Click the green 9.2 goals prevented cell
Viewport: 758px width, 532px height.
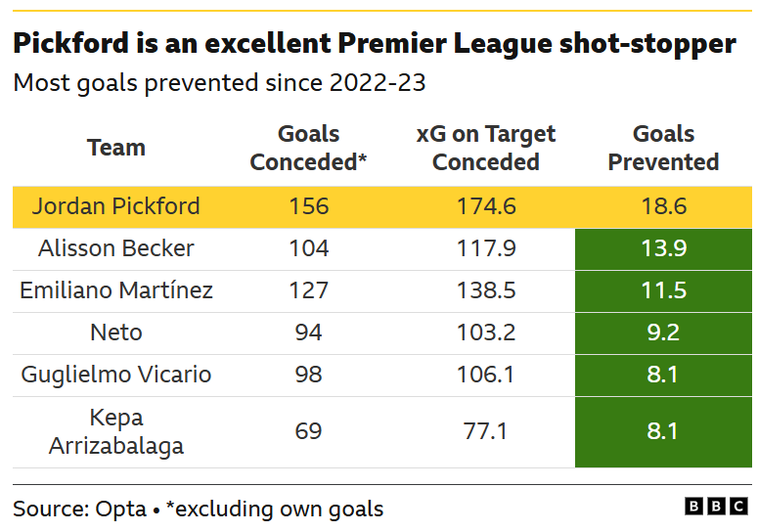coord(663,332)
